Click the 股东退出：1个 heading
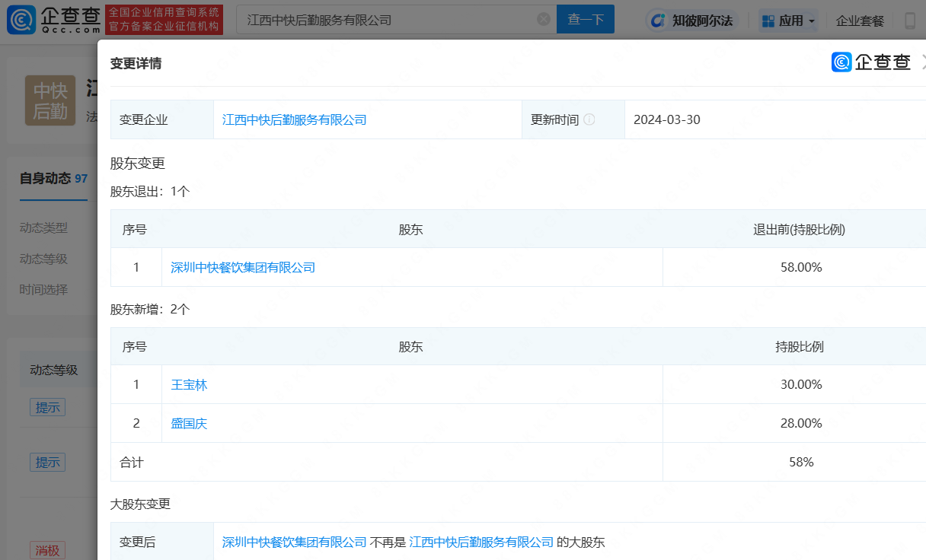Viewport: 926px width, 560px height. (x=150, y=191)
